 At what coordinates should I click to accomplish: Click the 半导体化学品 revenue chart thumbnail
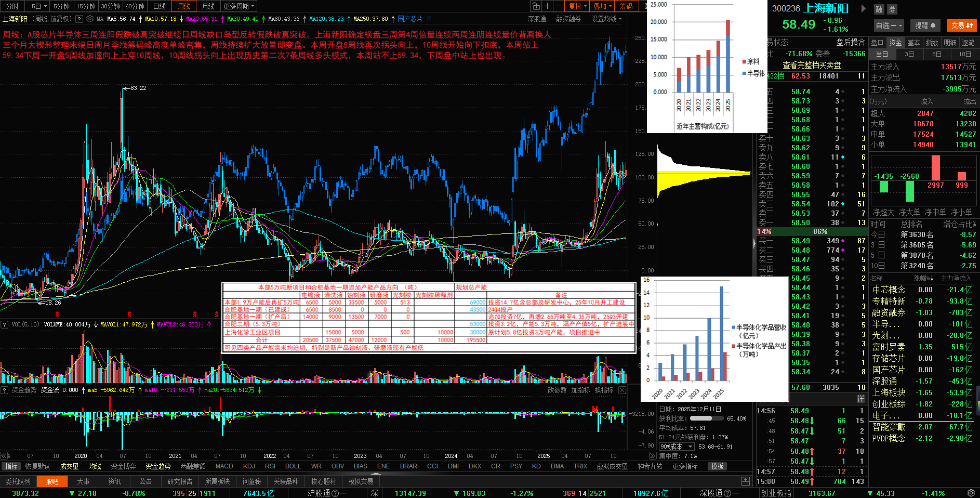tap(715, 339)
